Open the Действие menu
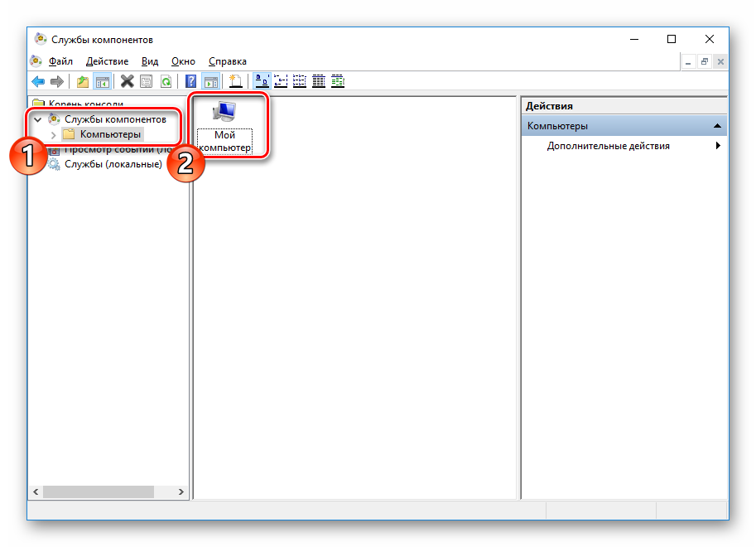The width and height of the screenshot is (756, 547). click(x=107, y=61)
